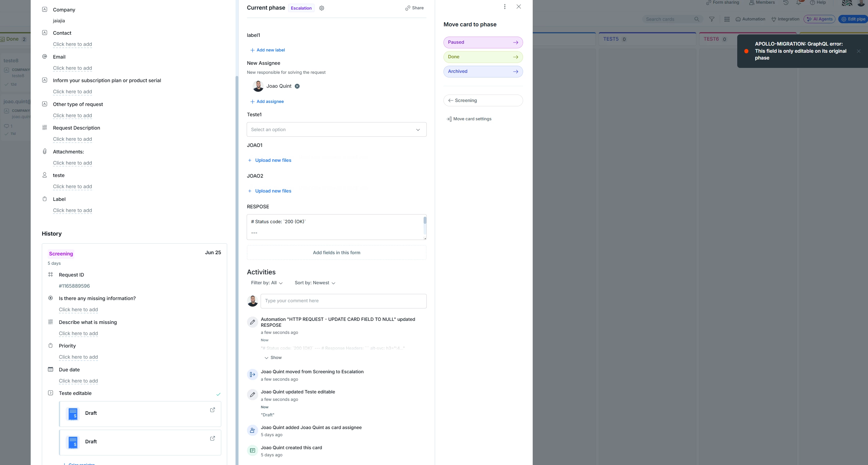868x465 pixels.
Task: Move card to Archived phase
Action: 483,71
